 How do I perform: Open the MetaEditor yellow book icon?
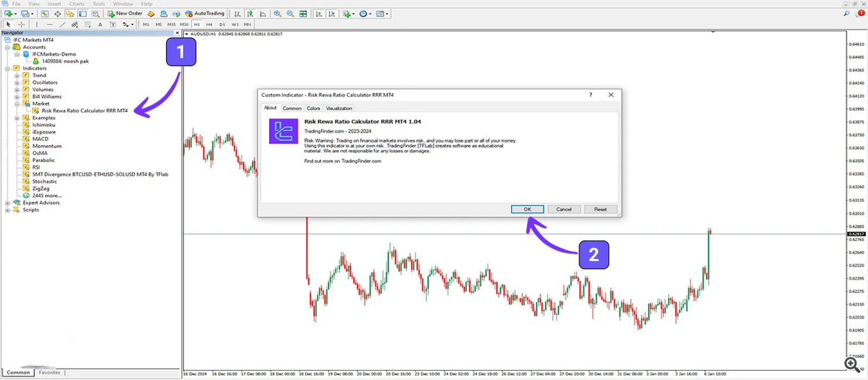[151, 13]
